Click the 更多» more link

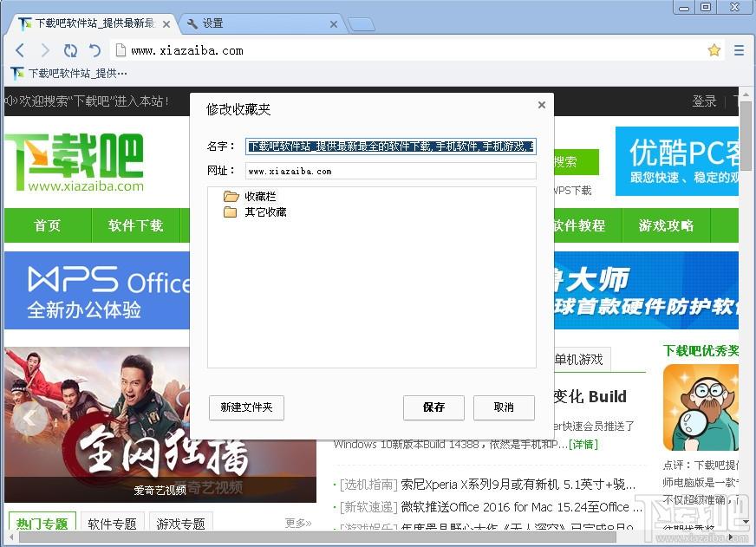(298, 523)
